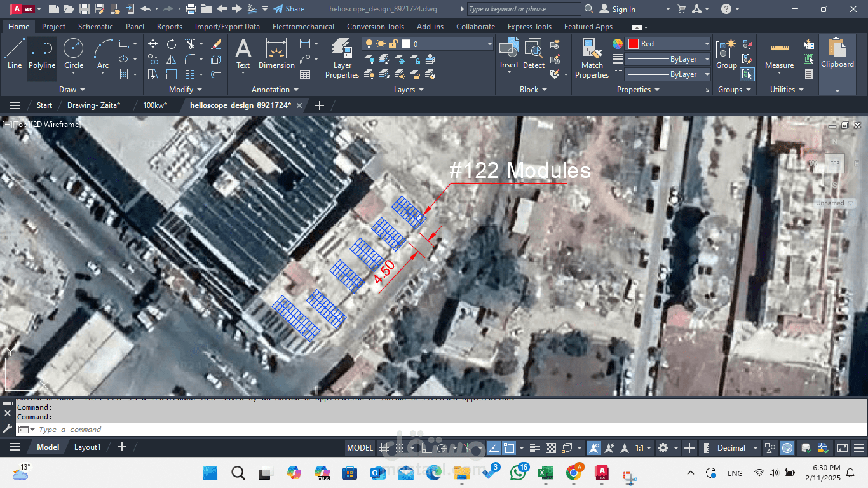Expand the Clipboard panel
This screenshot has height=488, width=868.
tap(837, 90)
